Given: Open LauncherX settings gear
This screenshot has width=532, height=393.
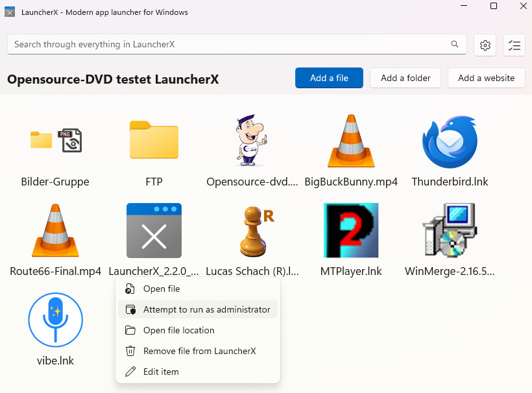Looking at the screenshot, I should click(x=485, y=45).
